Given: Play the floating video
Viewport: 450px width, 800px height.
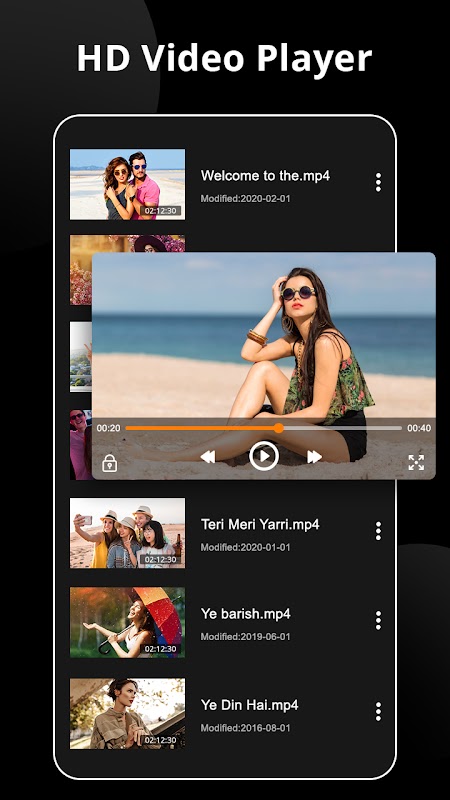Looking at the screenshot, I should point(264,456).
